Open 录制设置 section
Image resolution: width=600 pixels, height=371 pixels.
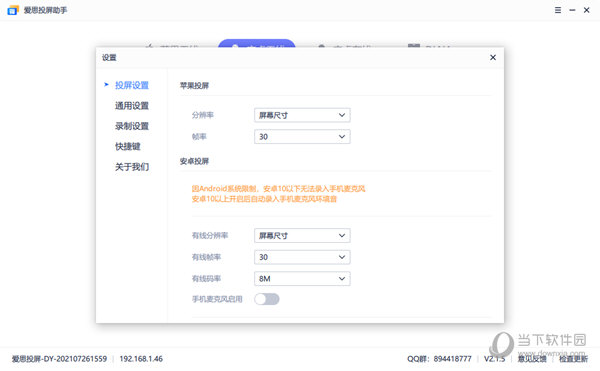[x=132, y=126]
